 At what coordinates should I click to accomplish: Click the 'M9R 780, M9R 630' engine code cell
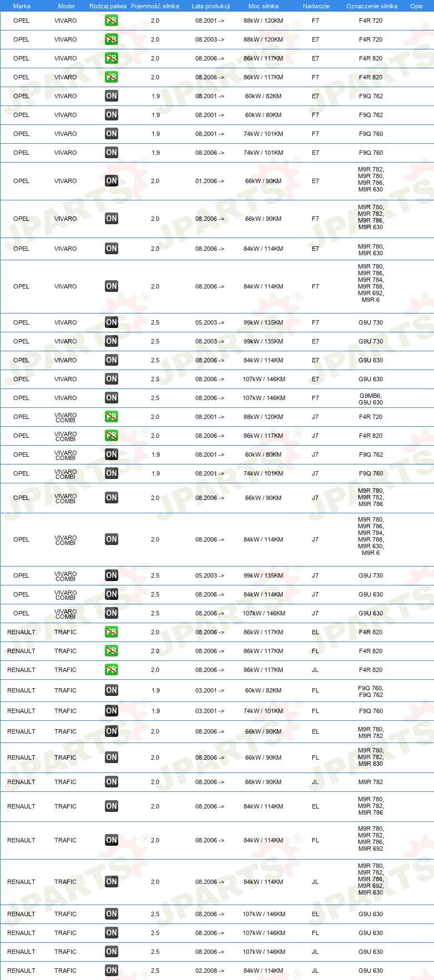coord(371,250)
